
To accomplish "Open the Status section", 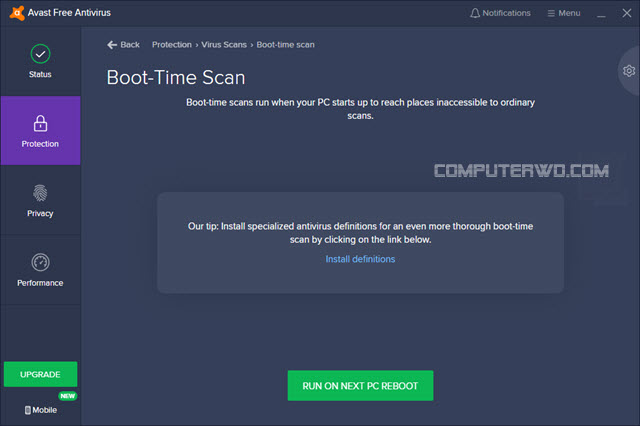I will pyautogui.click(x=40, y=61).
